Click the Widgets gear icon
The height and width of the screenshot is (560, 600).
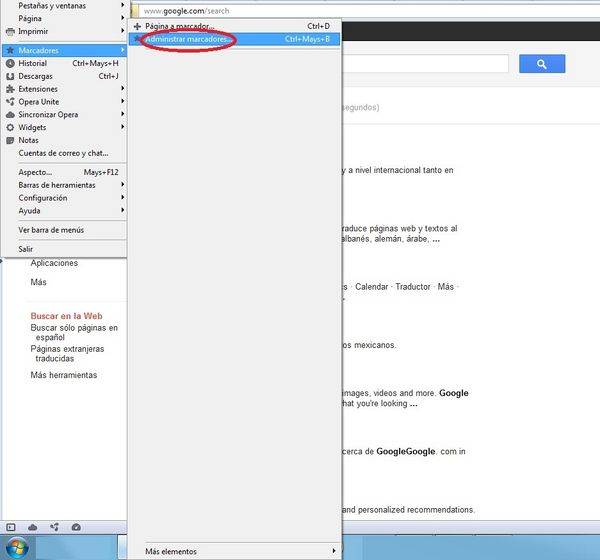coord(9,128)
